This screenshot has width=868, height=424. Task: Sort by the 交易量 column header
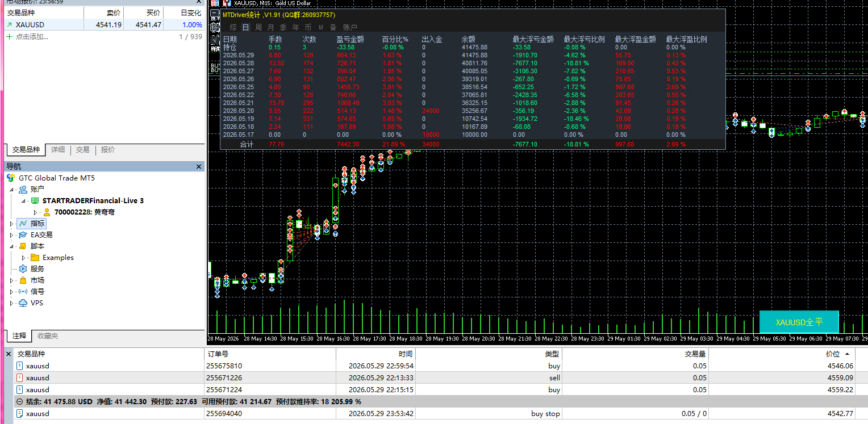coord(635,354)
